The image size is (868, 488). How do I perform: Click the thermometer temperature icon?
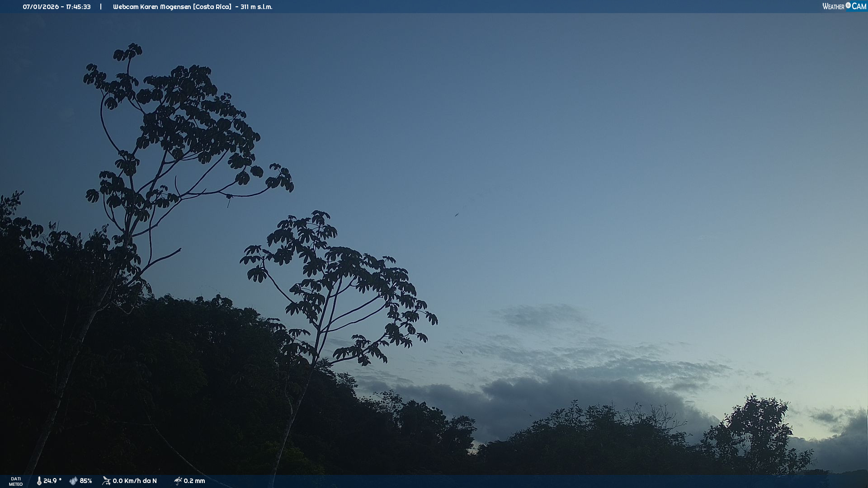pos(39,481)
